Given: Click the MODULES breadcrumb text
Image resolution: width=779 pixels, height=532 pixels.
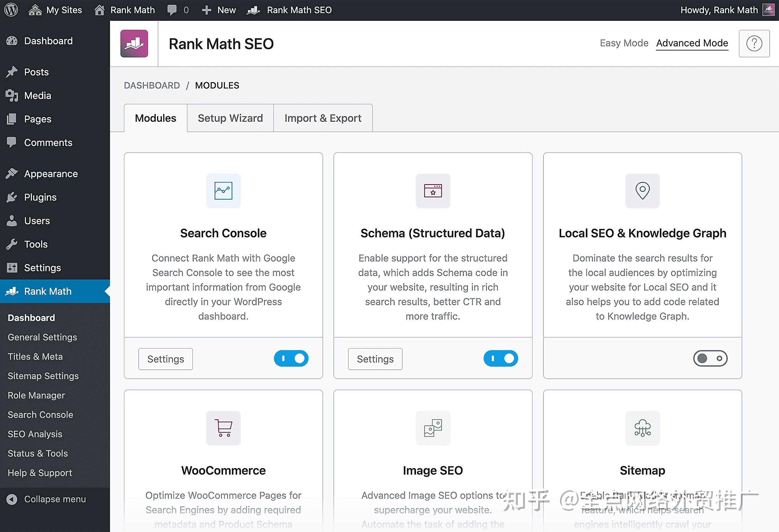Looking at the screenshot, I should [x=217, y=85].
